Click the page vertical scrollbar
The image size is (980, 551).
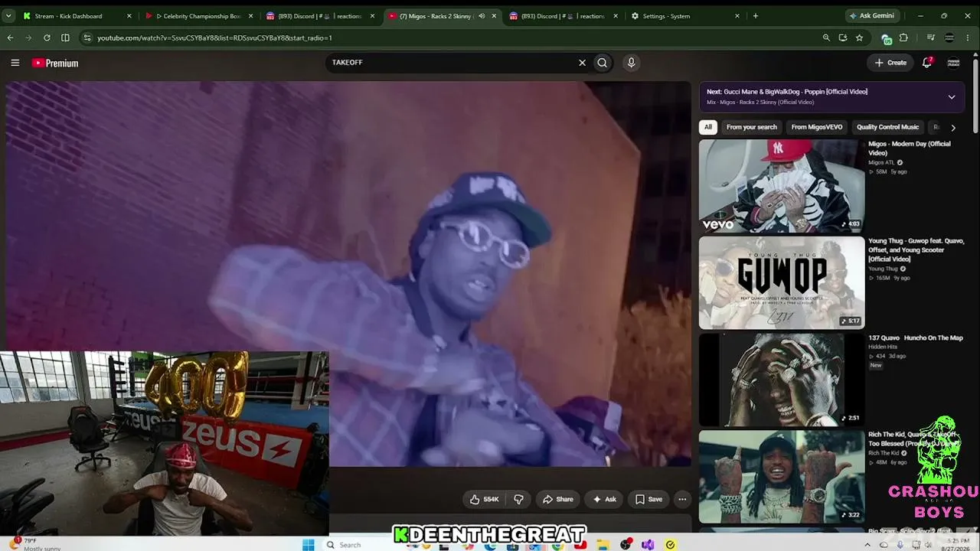pos(975,96)
